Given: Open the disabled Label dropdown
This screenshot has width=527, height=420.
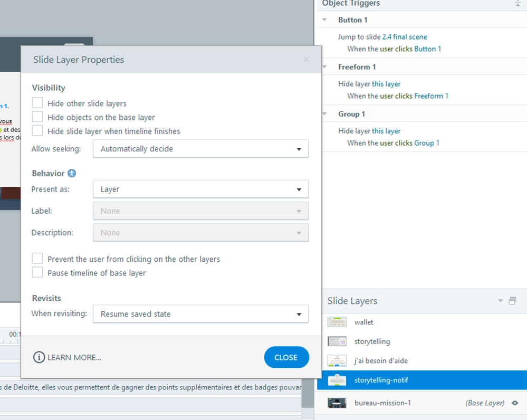Looking at the screenshot, I should tap(200, 211).
